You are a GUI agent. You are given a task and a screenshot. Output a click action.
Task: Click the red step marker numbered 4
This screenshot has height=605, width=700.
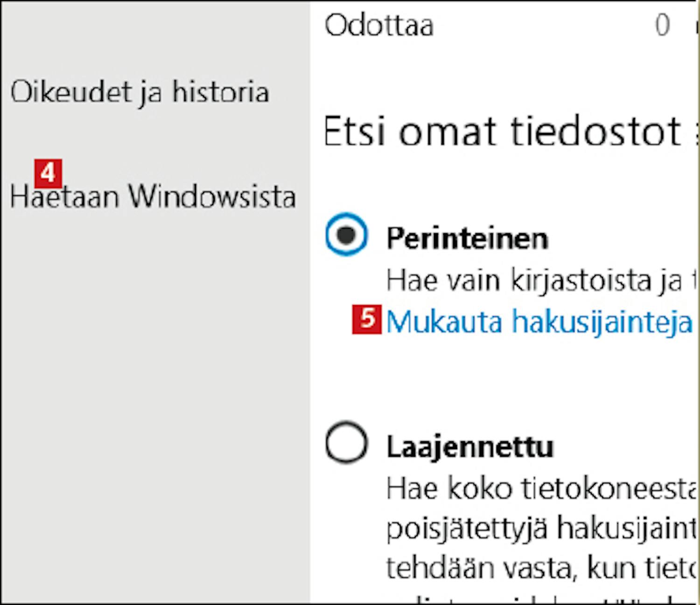tap(48, 174)
